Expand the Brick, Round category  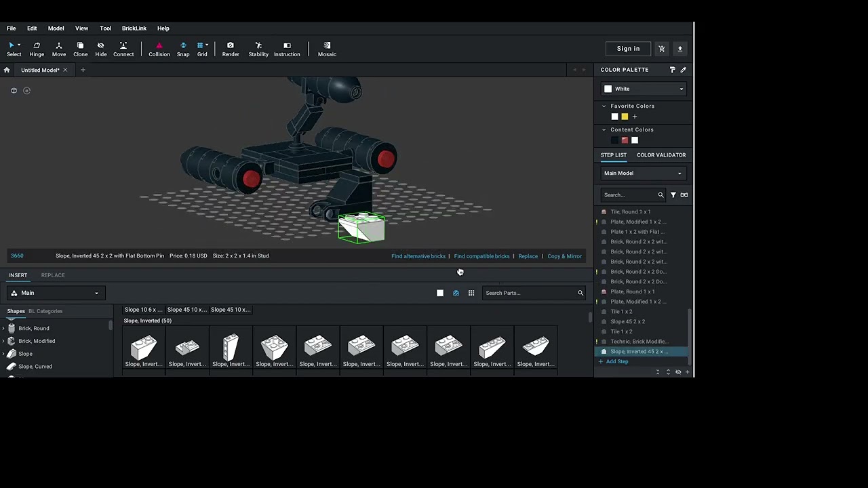3,329
